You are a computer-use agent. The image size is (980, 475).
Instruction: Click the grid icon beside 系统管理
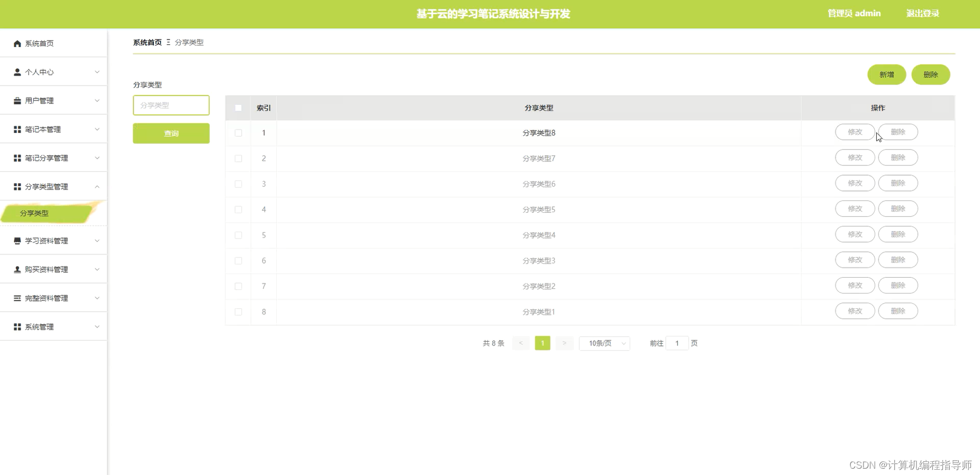pyautogui.click(x=17, y=327)
